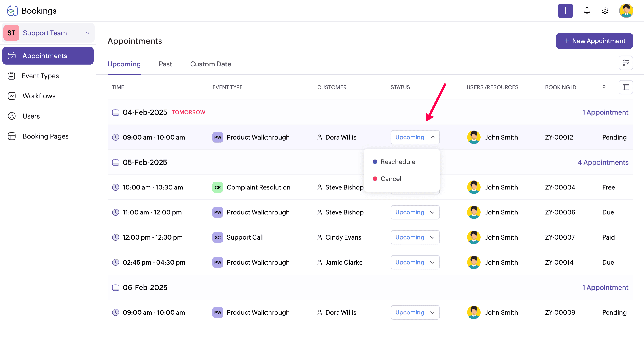Click the TOMORROW label beside 04-Feb-2025
Viewport: 644px width, 337px height.
click(x=189, y=112)
